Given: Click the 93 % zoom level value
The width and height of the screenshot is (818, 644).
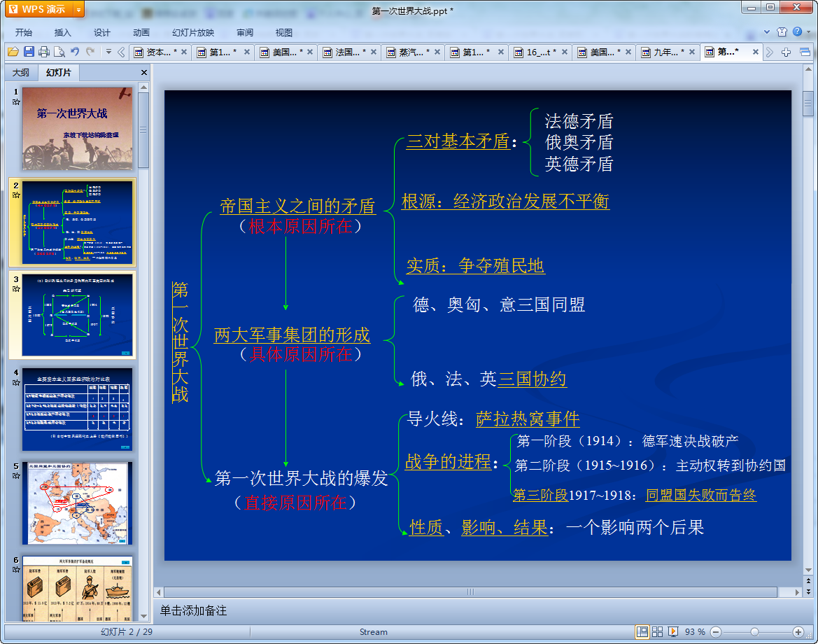Looking at the screenshot, I should point(694,632).
